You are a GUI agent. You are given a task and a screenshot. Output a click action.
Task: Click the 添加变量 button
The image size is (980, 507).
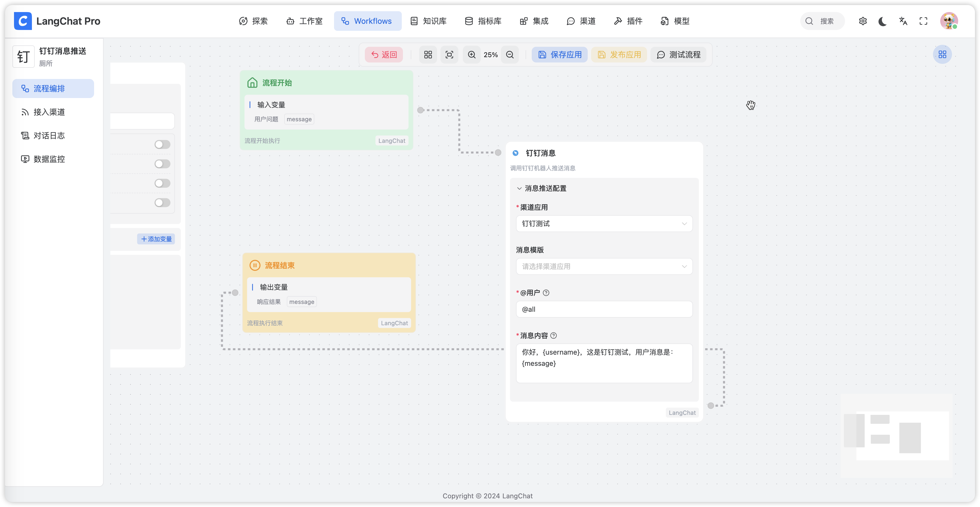(156, 239)
